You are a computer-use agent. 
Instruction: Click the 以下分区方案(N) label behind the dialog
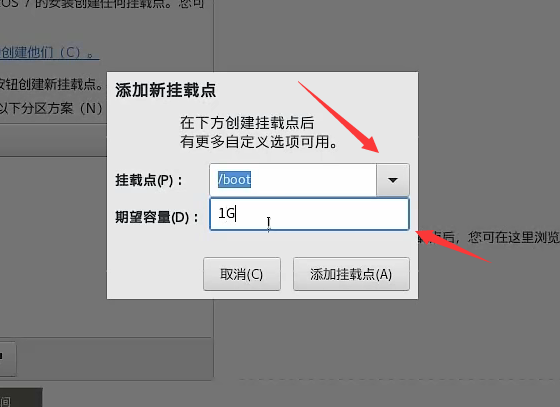click(x=51, y=108)
